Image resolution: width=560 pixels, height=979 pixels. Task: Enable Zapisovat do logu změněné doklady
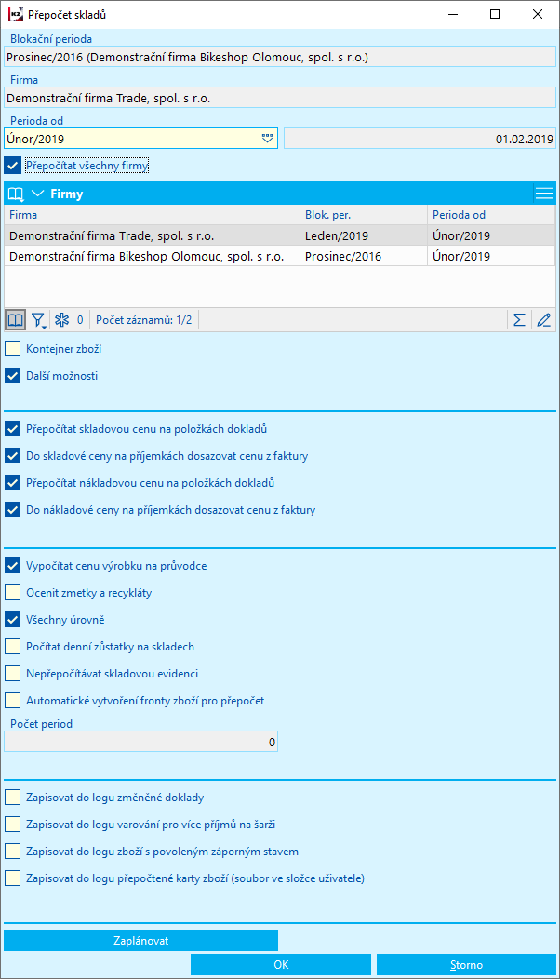click(12, 798)
